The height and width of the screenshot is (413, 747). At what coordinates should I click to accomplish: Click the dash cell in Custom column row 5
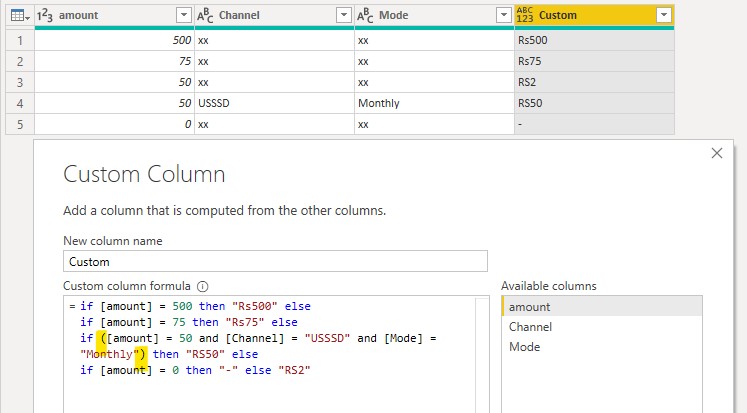click(595, 124)
